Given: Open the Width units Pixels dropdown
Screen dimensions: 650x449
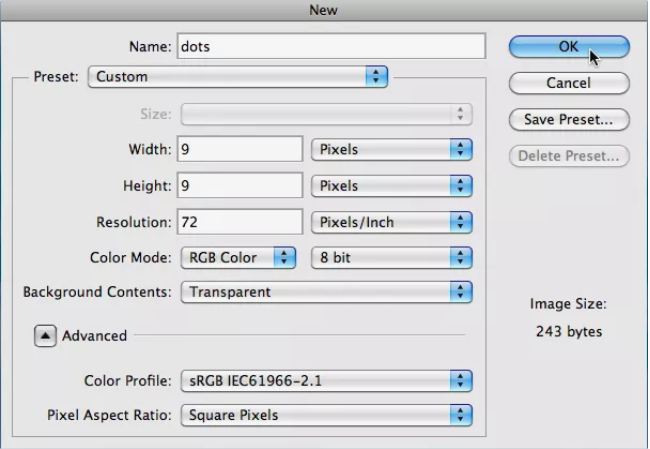Looking at the screenshot, I should [x=392, y=149].
